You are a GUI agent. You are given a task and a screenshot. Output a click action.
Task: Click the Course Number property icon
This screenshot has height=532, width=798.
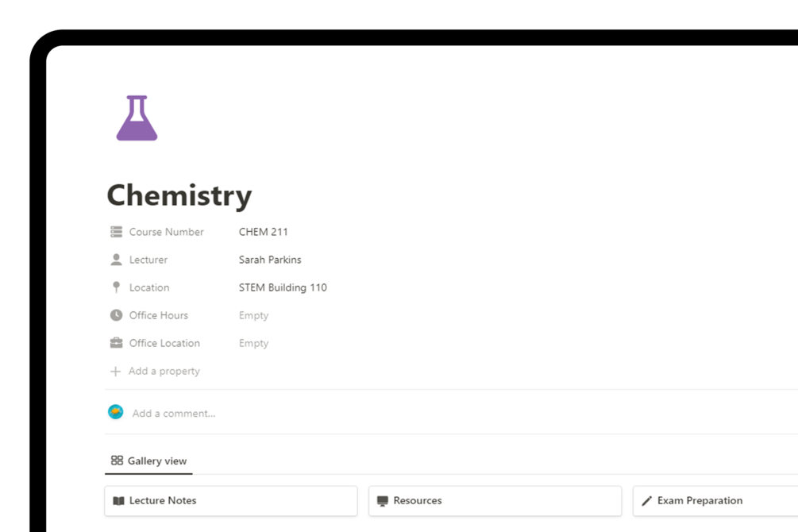click(116, 232)
